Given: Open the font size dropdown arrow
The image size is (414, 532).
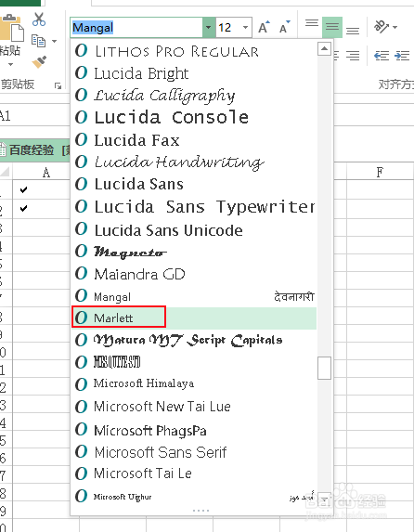Looking at the screenshot, I should pyautogui.click(x=246, y=28).
